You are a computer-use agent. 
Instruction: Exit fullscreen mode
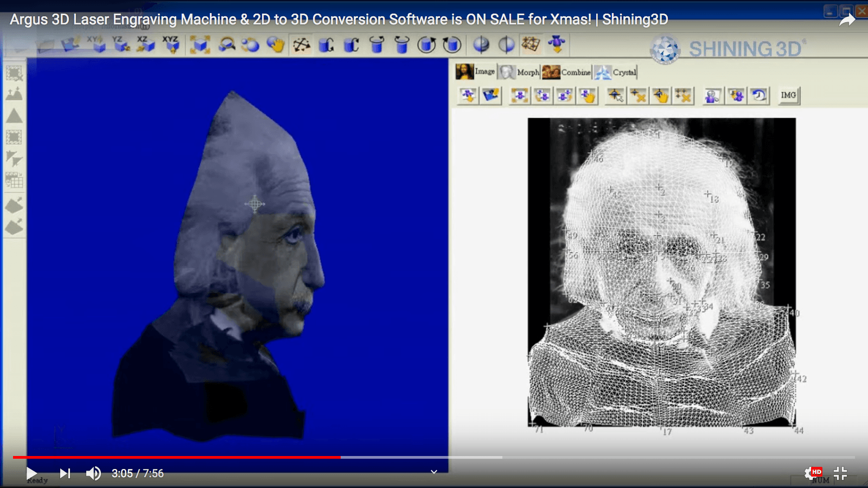point(840,473)
